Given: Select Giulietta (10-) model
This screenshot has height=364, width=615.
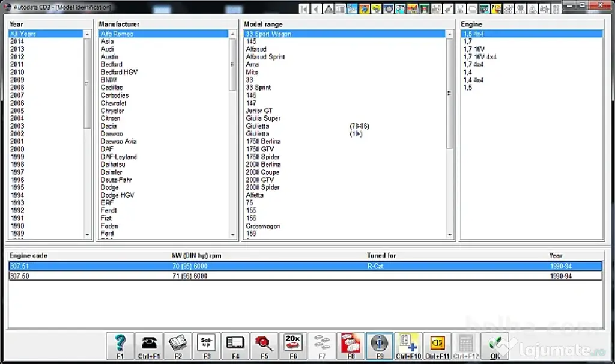Looking at the screenshot, I should point(344,134).
